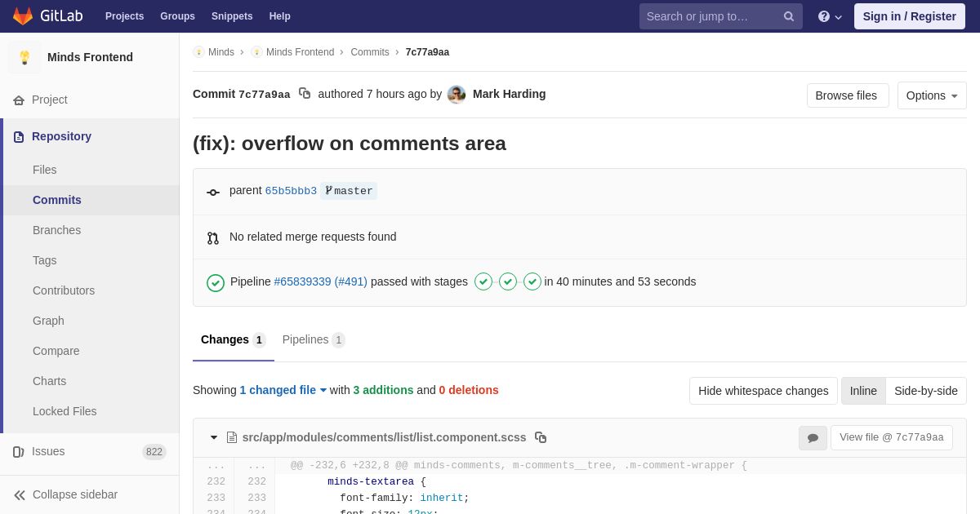Viewport: 980px width, 514px height.
Task: Click the first passed pipeline stage icon
Action: click(x=483, y=281)
